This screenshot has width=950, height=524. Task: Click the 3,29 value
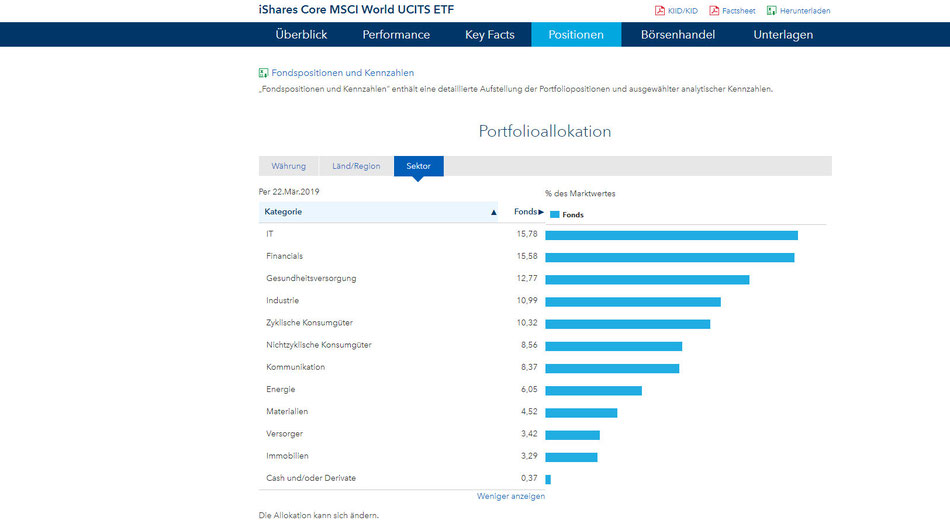point(529,456)
